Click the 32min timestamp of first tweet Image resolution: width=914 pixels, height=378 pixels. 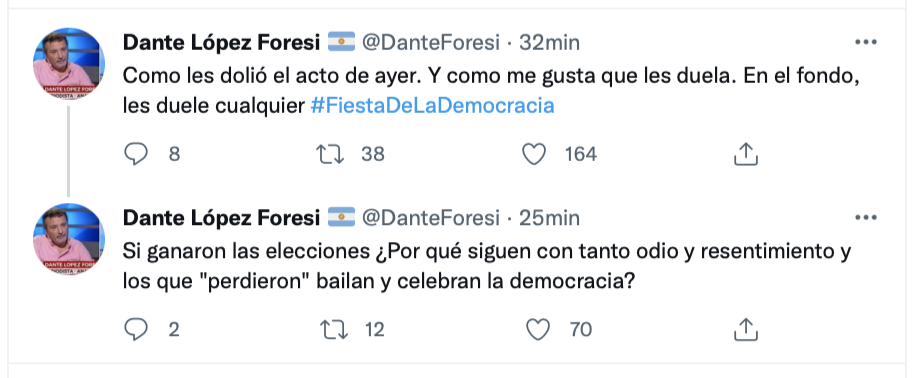pos(549,43)
